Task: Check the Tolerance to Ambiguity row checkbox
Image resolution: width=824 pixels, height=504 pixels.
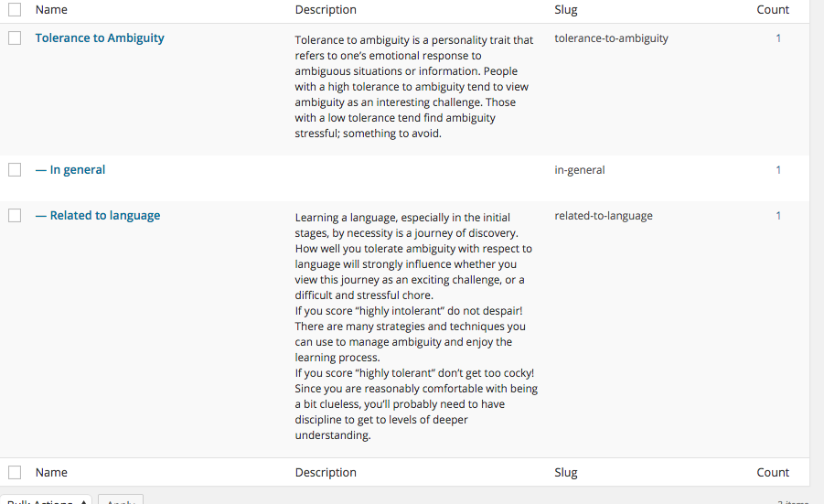Action: pyautogui.click(x=15, y=38)
